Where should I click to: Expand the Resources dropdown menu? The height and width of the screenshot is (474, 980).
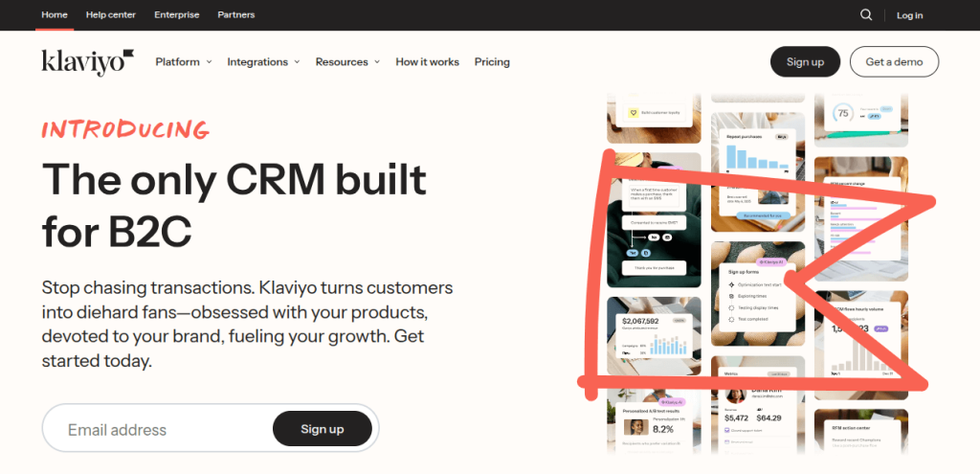tap(348, 62)
